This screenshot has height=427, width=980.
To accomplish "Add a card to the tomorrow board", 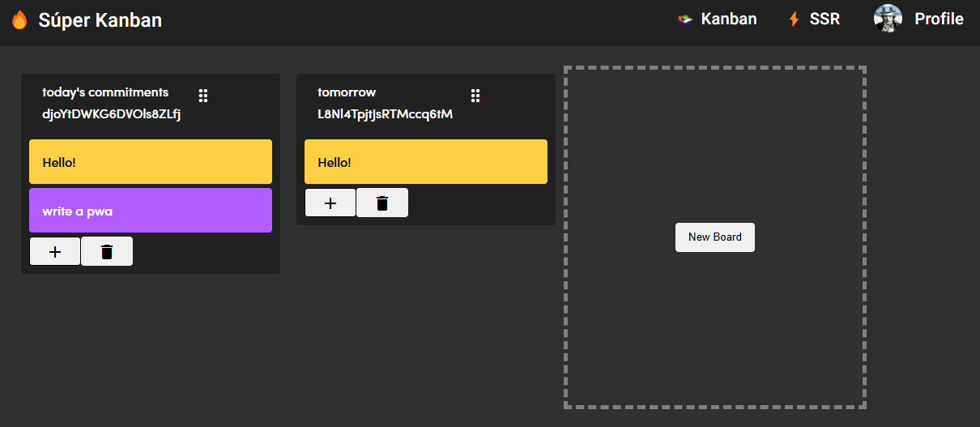I will click(x=330, y=203).
